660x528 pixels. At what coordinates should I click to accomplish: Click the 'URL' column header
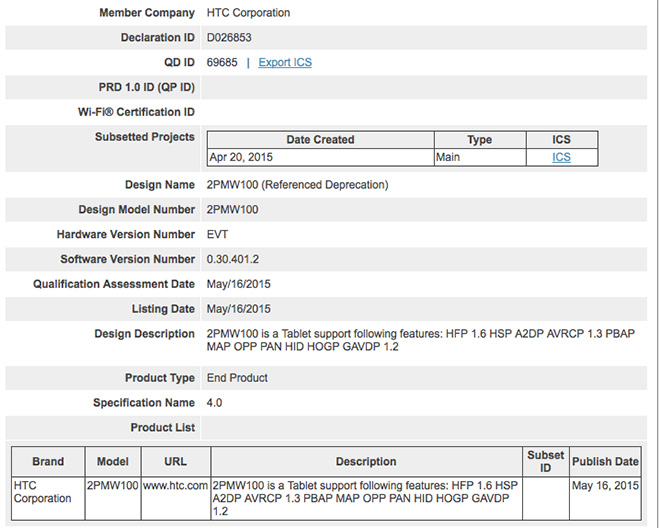pos(176,461)
